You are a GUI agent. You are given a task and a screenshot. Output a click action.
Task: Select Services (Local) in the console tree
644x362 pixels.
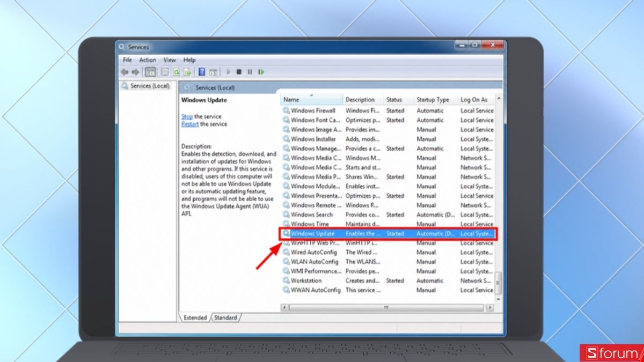[150, 86]
